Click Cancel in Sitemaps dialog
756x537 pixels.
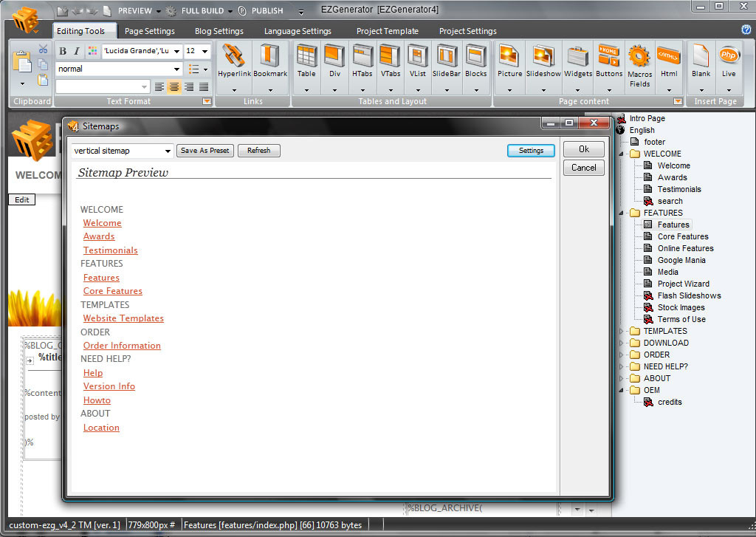584,168
